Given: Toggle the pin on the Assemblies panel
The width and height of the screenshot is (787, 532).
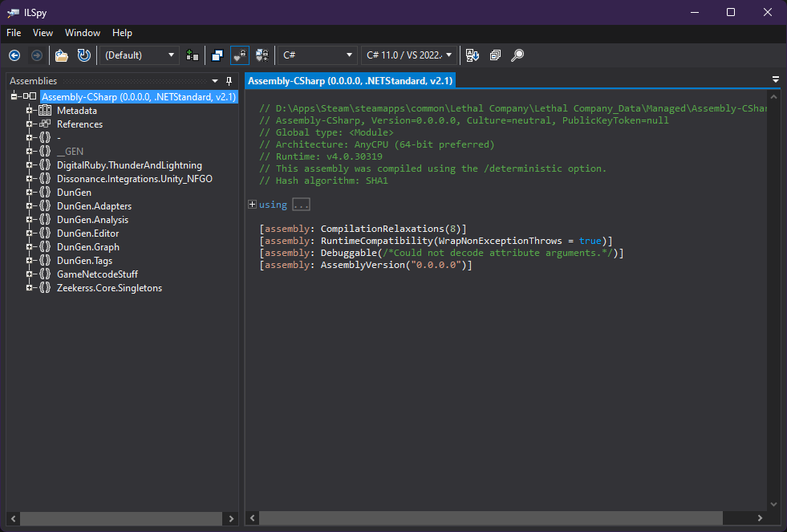Looking at the screenshot, I should coord(229,81).
